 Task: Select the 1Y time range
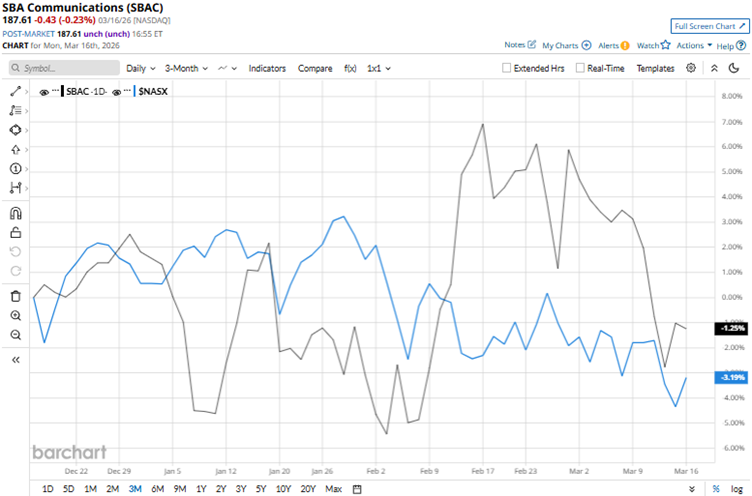pos(201,488)
